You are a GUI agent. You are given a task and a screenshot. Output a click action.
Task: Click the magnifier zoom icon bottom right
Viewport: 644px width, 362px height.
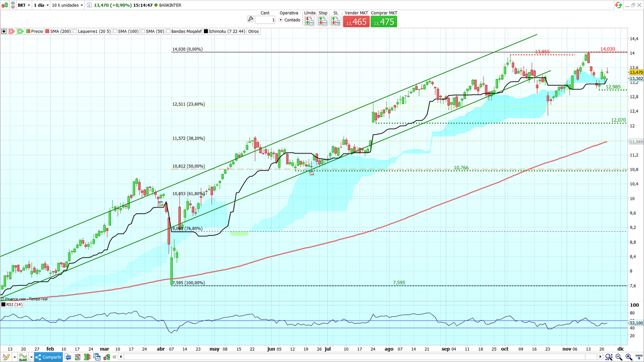[609, 357]
